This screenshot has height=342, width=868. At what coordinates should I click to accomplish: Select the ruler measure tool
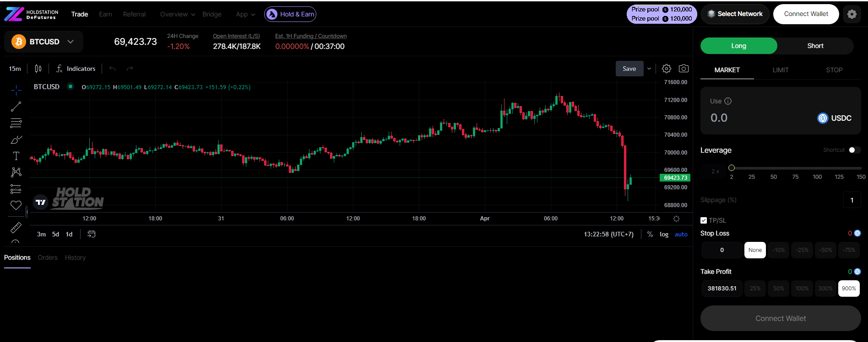16,227
